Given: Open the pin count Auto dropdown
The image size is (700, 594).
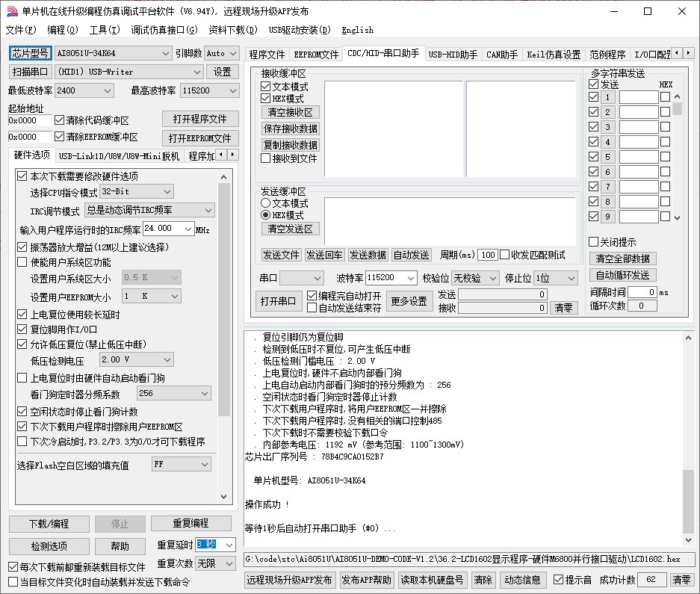Looking at the screenshot, I should 222,53.
